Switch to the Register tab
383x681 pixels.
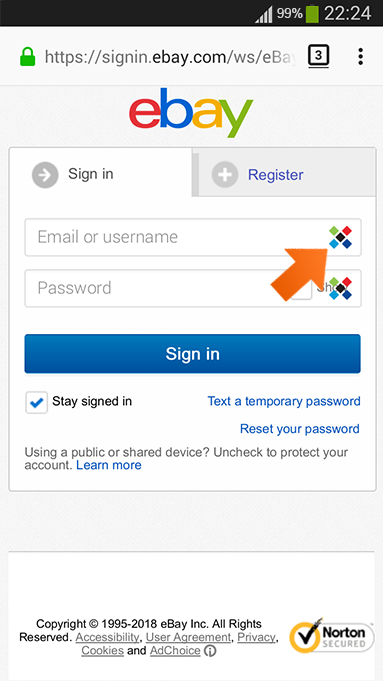tap(284, 172)
